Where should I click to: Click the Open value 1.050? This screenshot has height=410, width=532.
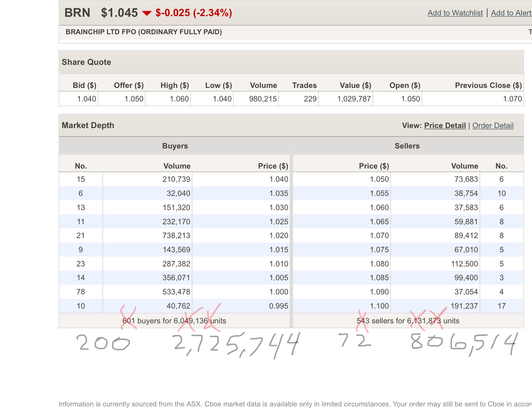point(411,99)
